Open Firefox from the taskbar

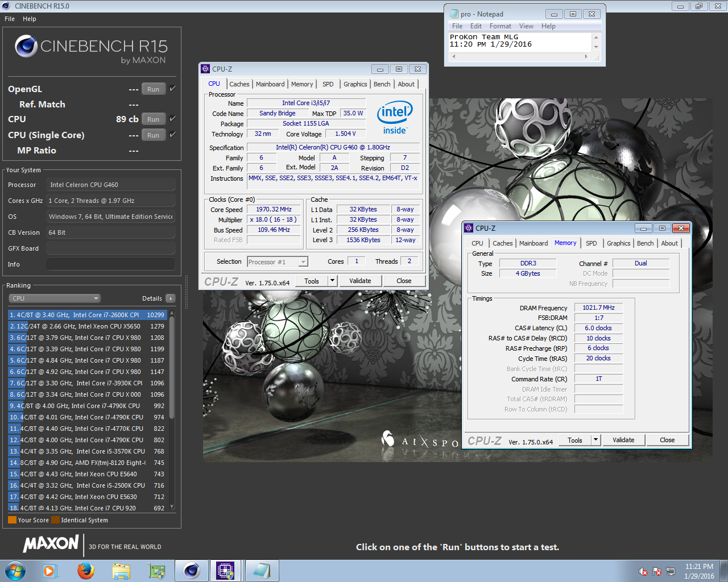tap(86, 571)
